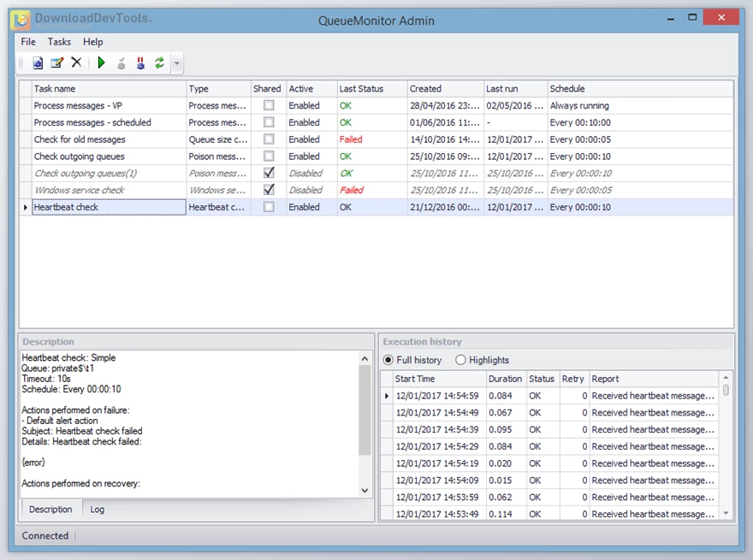Click execution history scroll up arrow
This screenshot has width=753, height=560.
[x=726, y=377]
